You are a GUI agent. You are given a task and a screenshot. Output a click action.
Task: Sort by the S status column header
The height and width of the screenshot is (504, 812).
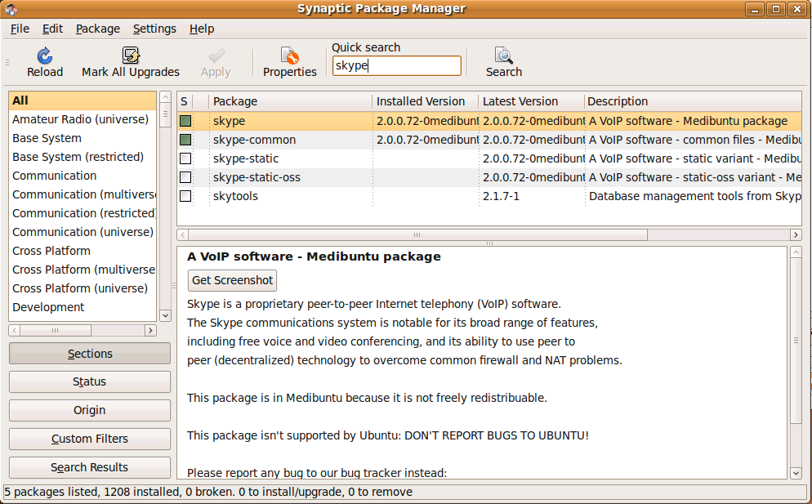pos(185,101)
